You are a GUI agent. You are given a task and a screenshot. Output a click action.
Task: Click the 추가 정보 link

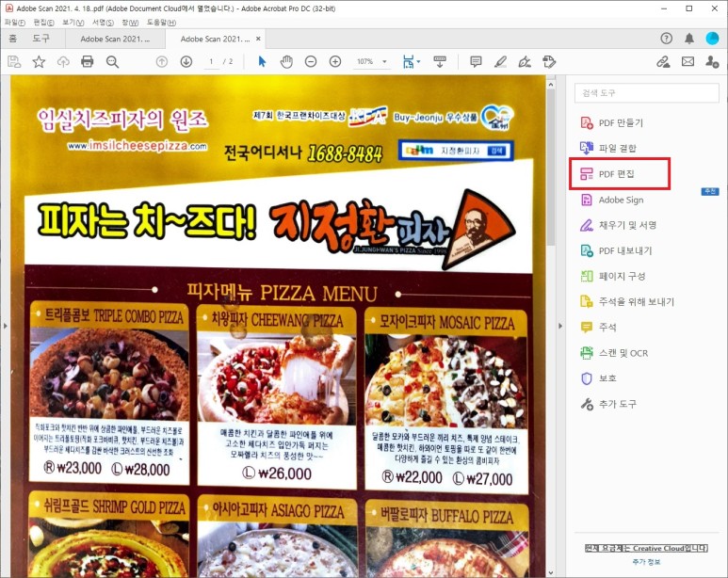(646, 562)
